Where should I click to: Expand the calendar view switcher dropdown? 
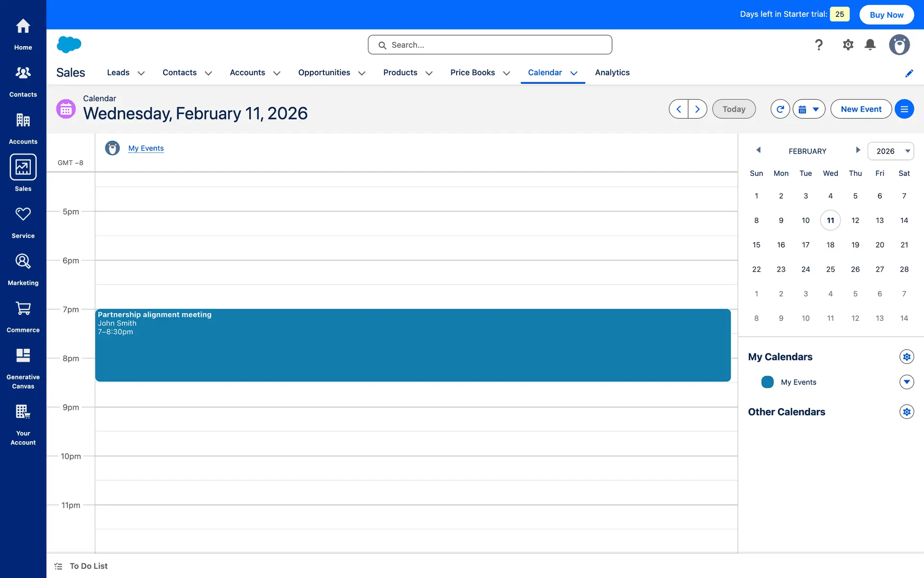[809, 109]
